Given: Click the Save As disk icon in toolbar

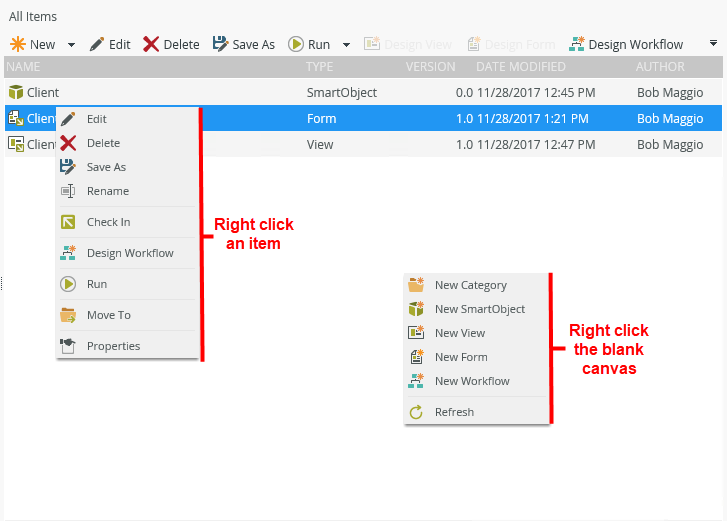Looking at the screenshot, I should 220,44.
